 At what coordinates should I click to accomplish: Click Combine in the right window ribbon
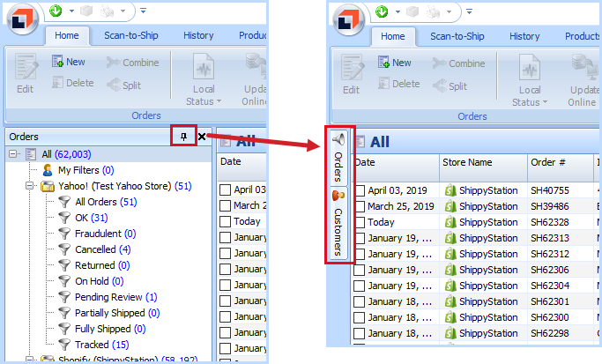click(458, 63)
